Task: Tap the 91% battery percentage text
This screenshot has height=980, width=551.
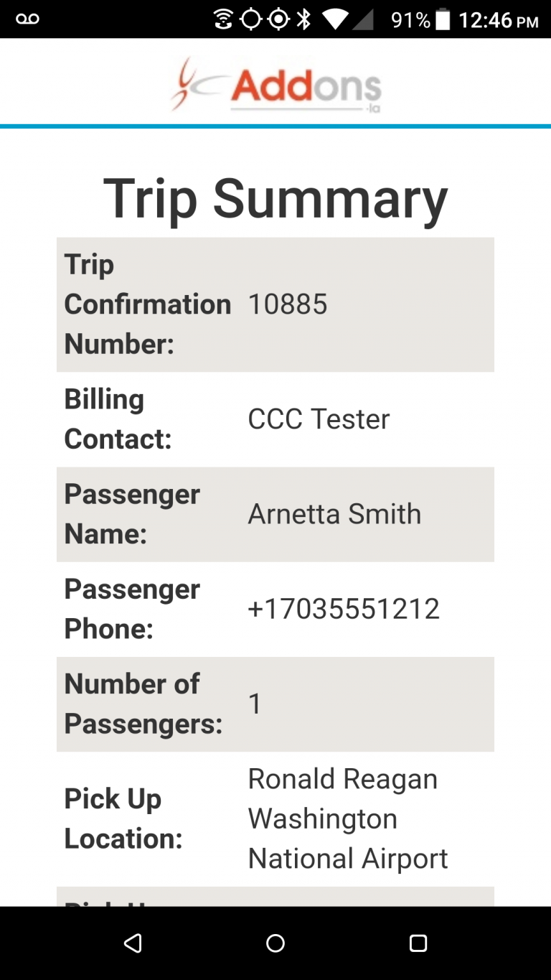Action: [410, 19]
